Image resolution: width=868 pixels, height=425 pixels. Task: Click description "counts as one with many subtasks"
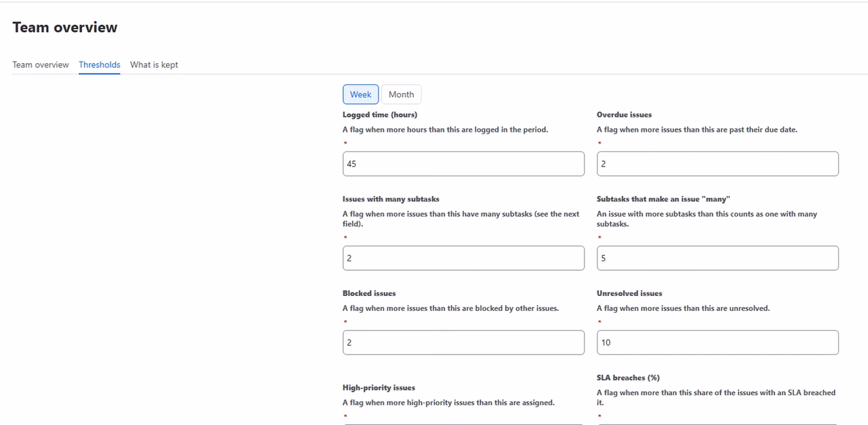tap(707, 219)
